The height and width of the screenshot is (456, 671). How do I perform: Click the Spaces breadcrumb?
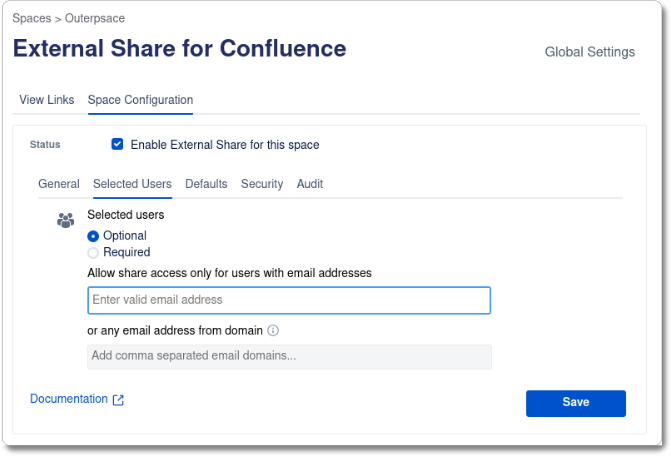click(x=32, y=18)
